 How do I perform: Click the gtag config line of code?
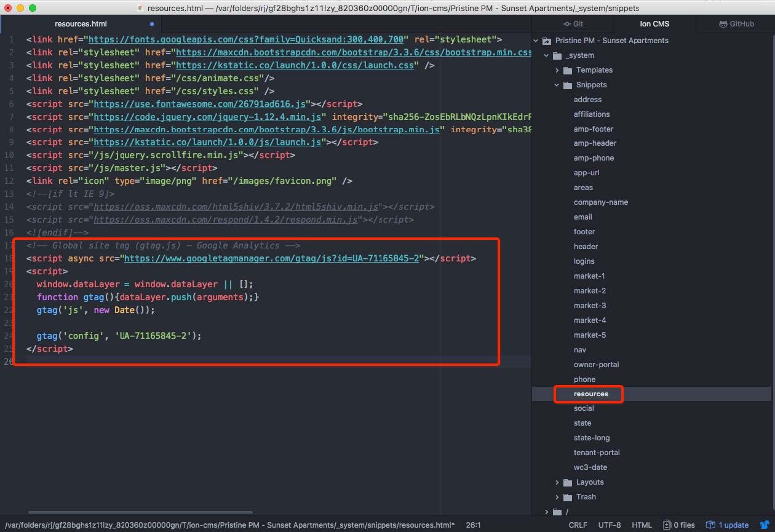tap(119, 336)
